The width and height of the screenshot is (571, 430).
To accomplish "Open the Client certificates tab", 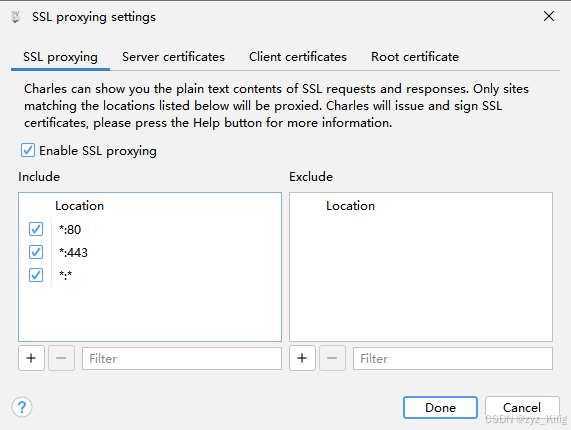I will [298, 57].
